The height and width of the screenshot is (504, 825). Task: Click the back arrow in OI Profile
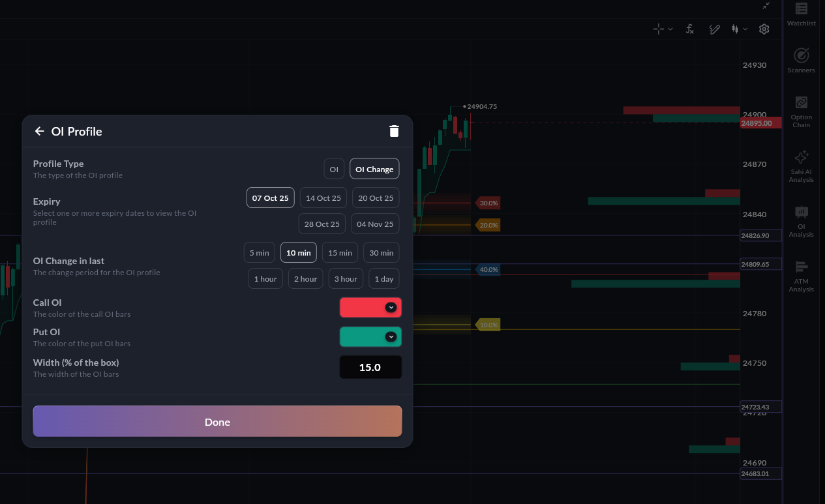(x=39, y=131)
